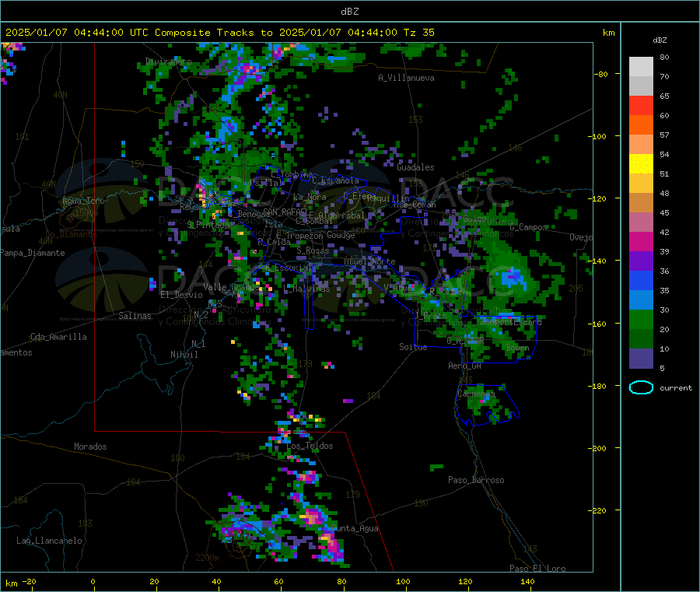Pick the red 60-65 dBZ swatch
Screen dimensions: 700x592
[x=641, y=106]
